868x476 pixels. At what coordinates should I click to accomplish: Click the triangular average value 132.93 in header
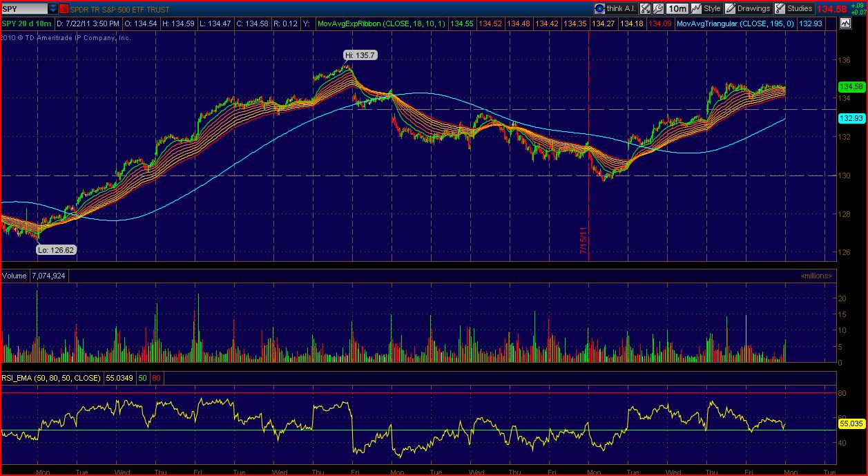[x=810, y=23]
